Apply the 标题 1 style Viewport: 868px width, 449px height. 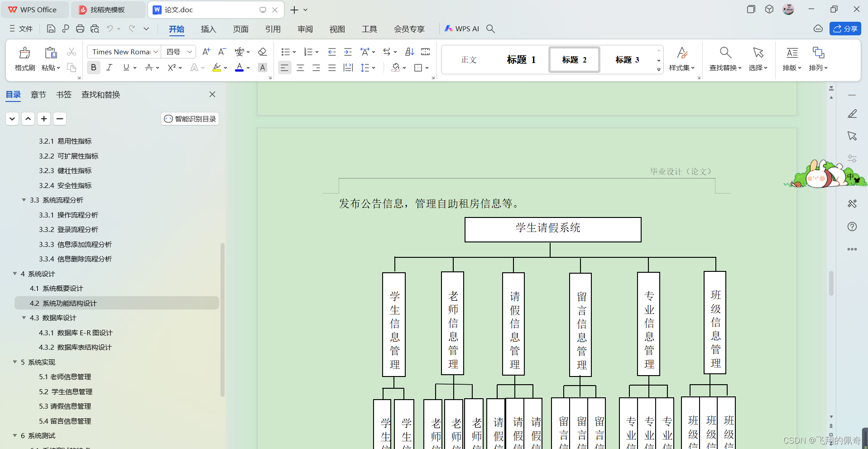click(x=521, y=60)
